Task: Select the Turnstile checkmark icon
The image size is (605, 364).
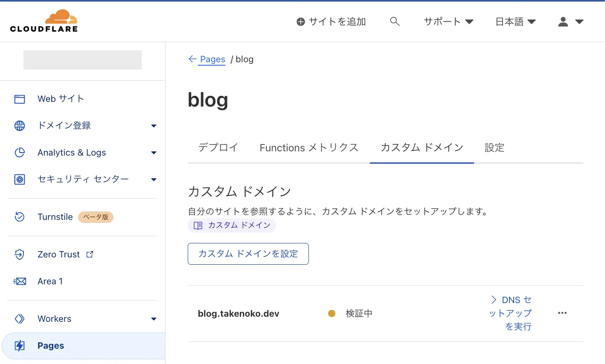Action: click(20, 217)
